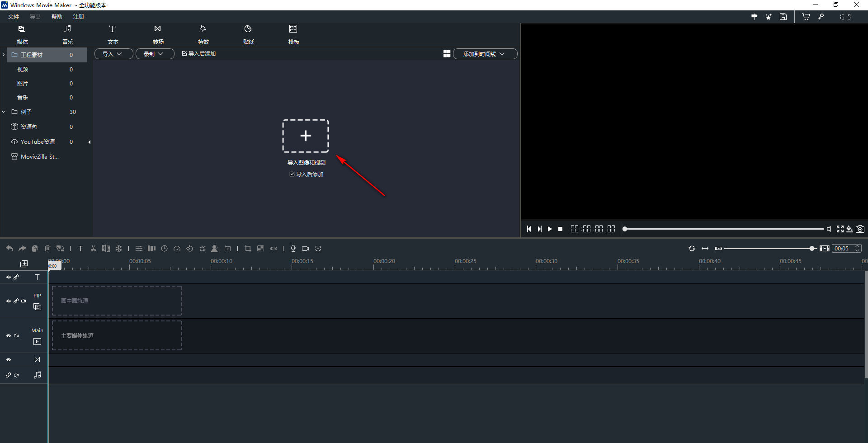Click the save project floppy icon

click(x=783, y=17)
